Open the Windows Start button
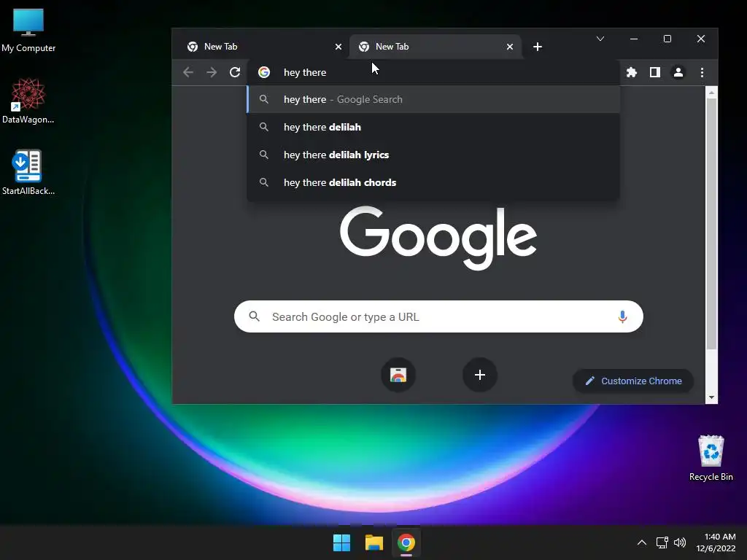Viewport: 747px width, 560px height. click(x=341, y=542)
